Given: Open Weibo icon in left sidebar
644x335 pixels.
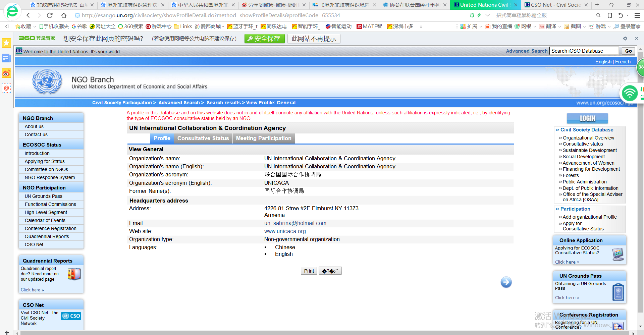Looking at the screenshot, I should click(6, 73).
